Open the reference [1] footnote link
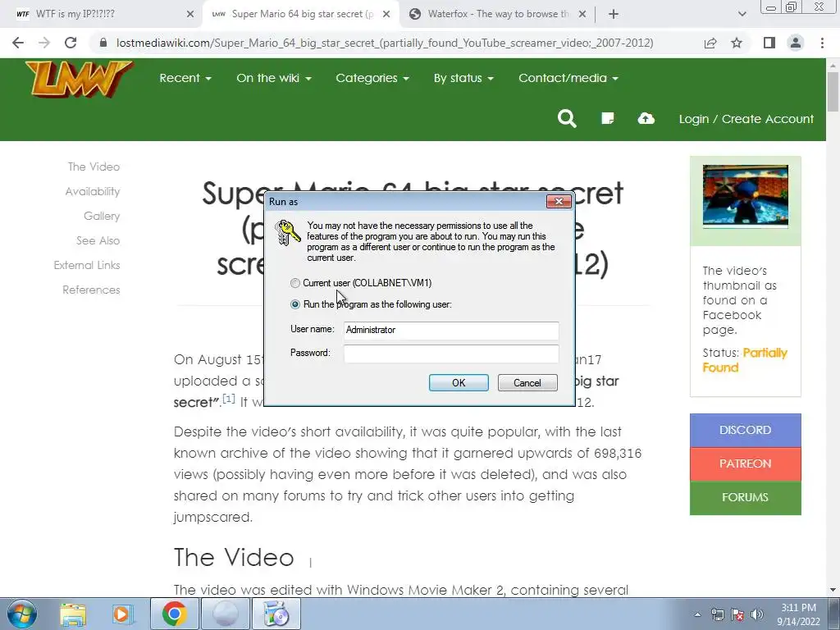 click(229, 399)
